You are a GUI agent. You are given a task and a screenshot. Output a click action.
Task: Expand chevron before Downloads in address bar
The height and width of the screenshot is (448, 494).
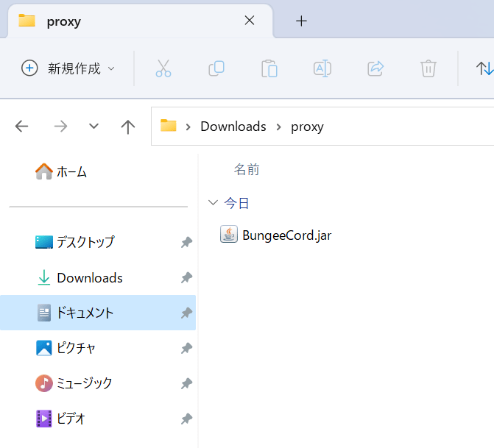click(188, 127)
